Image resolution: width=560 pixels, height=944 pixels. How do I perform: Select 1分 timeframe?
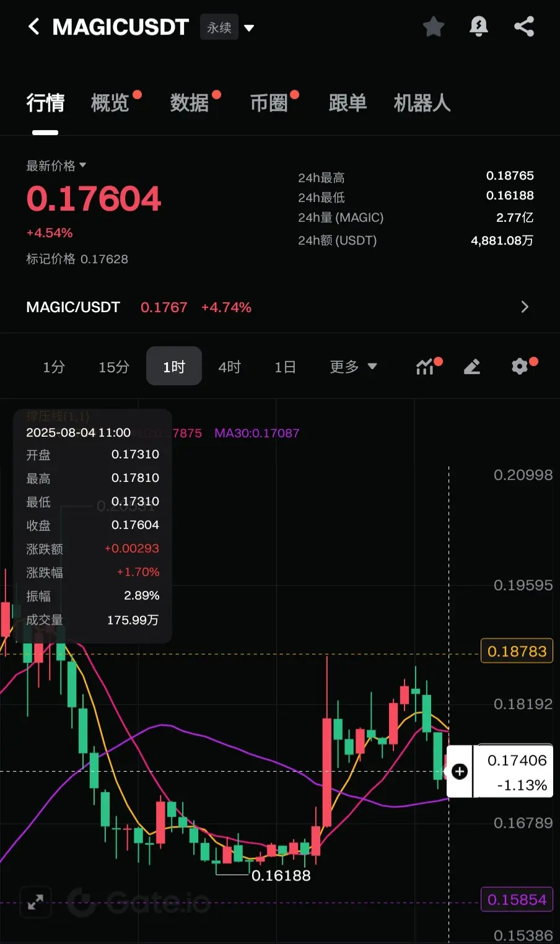pyautogui.click(x=54, y=367)
